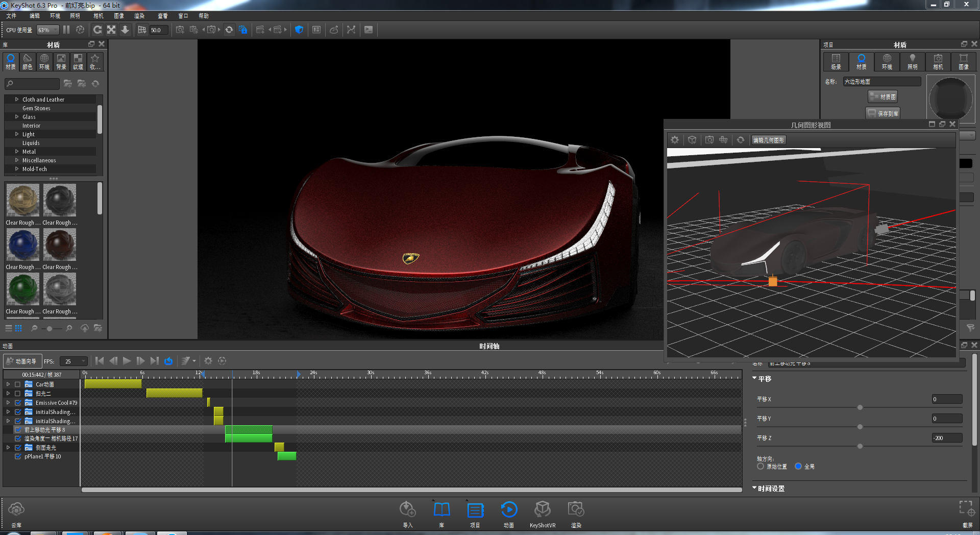The width and height of the screenshot is (980, 535).
Task: Open the animation settings gear icon
Action: click(x=208, y=361)
